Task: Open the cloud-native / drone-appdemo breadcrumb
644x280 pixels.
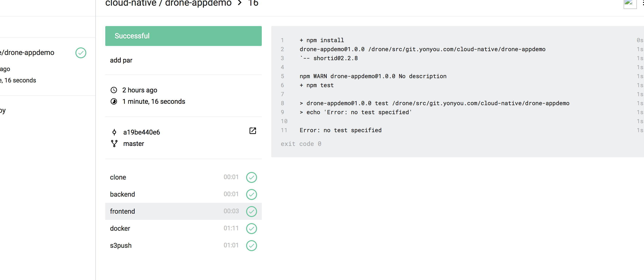Action: 168,4
